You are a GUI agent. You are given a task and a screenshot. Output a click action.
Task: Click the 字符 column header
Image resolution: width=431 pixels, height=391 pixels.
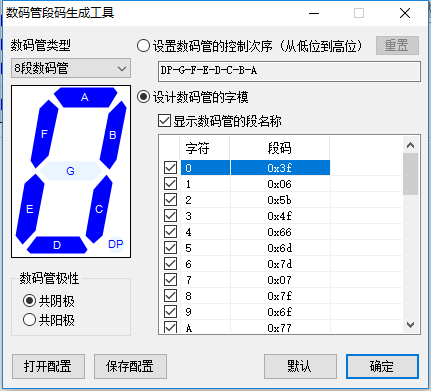tap(205, 148)
